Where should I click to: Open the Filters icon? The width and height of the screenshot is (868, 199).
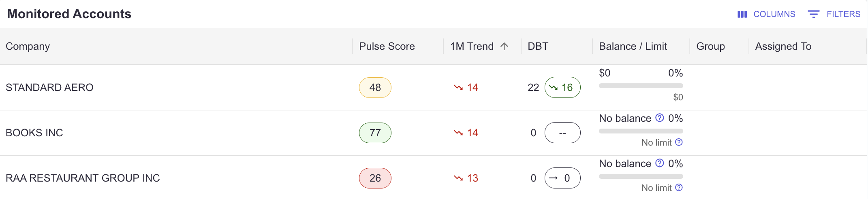pos(813,14)
